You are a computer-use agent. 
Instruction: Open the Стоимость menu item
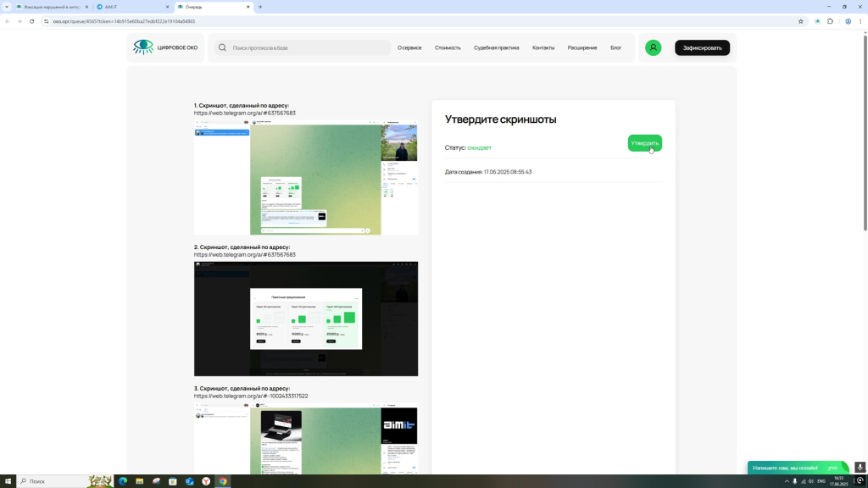coord(448,47)
